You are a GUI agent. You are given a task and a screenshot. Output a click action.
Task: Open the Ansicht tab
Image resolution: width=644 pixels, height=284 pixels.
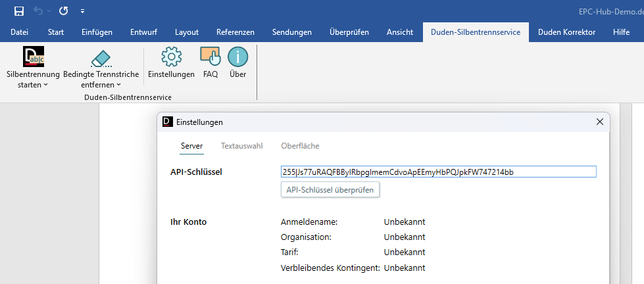(400, 32)
